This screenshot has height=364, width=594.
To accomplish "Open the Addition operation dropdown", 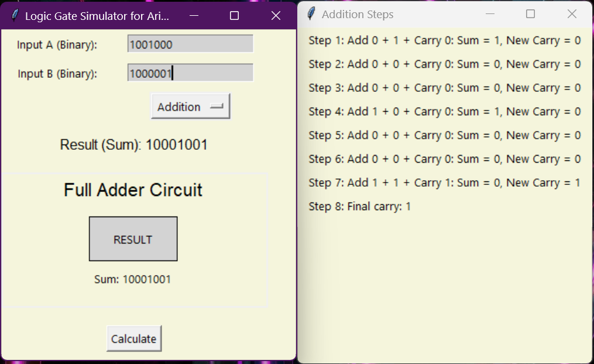I will point(190,107).
